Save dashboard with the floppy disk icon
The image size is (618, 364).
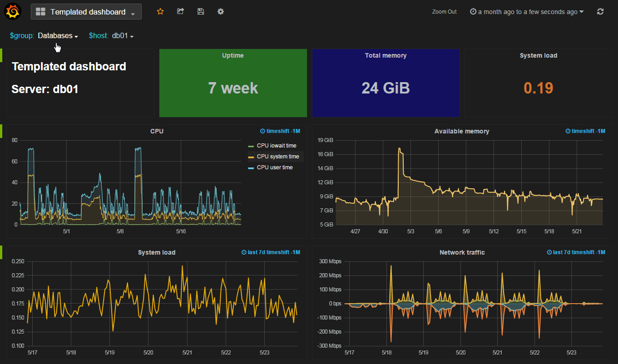pyautogui.click(x=201, y=11)
